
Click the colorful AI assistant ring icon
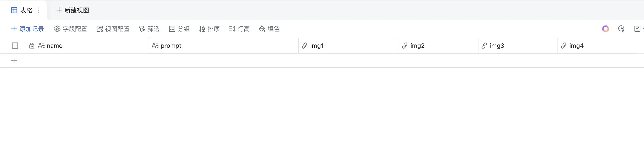point(605,29)
